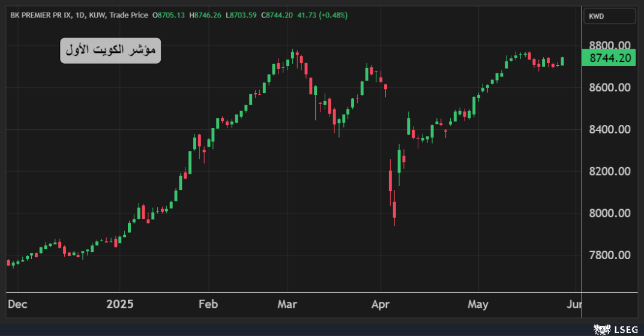Click the 8800.00 price axis label
Image resolution: width=644 pixels, height=336 pixels.
click(x=609, y=46)
